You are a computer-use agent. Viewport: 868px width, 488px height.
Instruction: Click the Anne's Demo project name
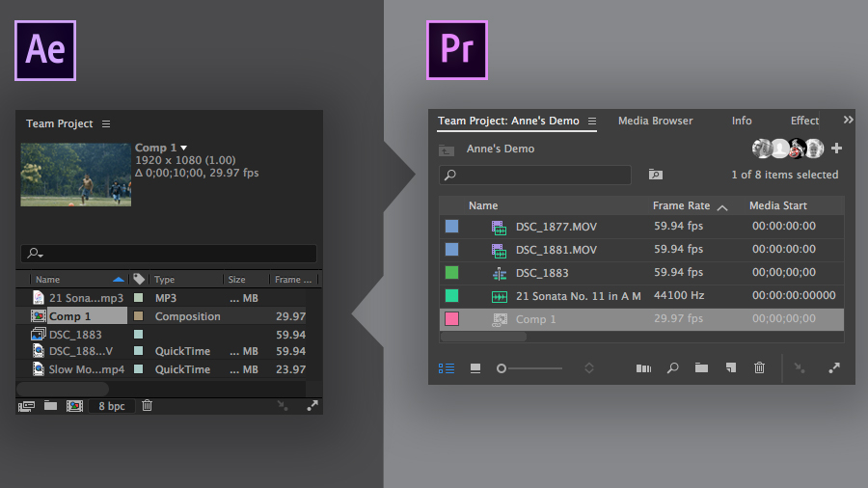pos(500,149)
